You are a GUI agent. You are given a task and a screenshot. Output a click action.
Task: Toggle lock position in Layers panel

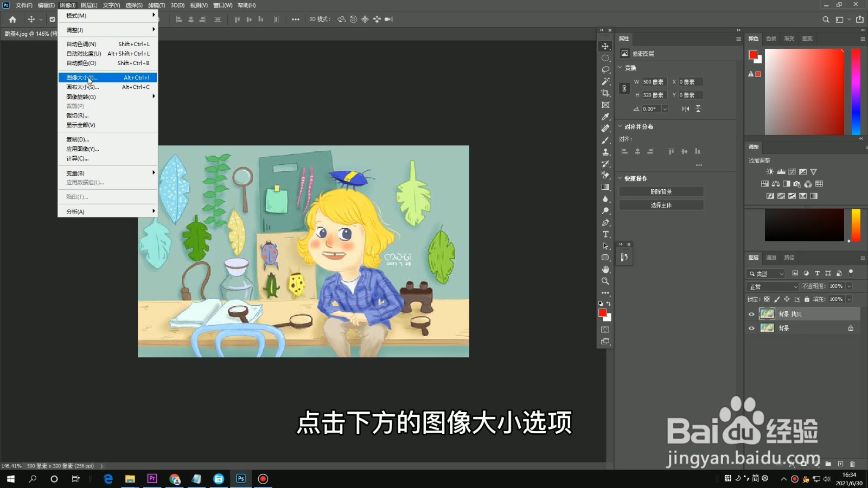click(787, 299)
